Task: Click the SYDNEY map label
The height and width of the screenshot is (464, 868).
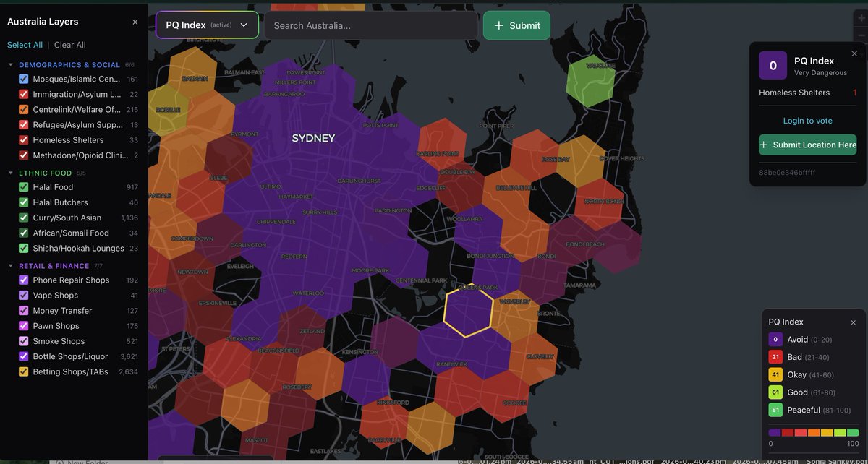Action: tap(313, 138)
